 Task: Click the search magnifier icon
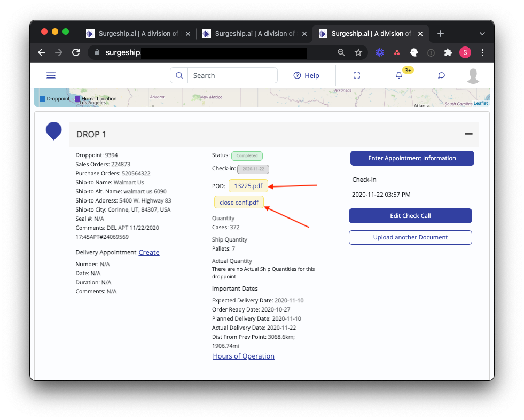point(179,75)
